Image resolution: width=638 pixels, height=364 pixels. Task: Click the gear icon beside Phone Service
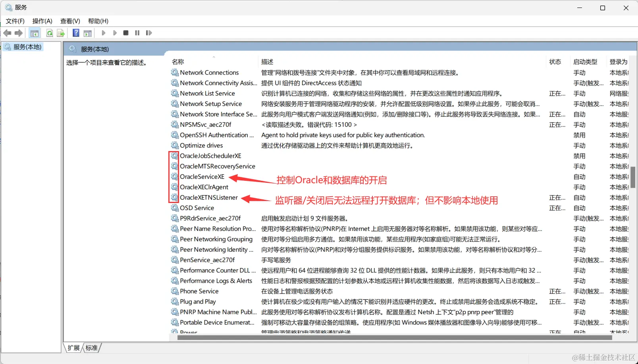click(175, 291)
